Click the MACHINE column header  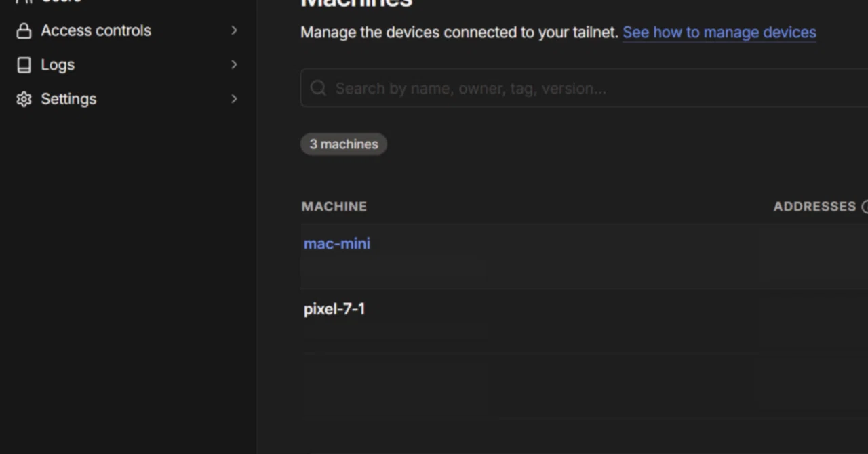pyautogui.click(x=334, y=207)
